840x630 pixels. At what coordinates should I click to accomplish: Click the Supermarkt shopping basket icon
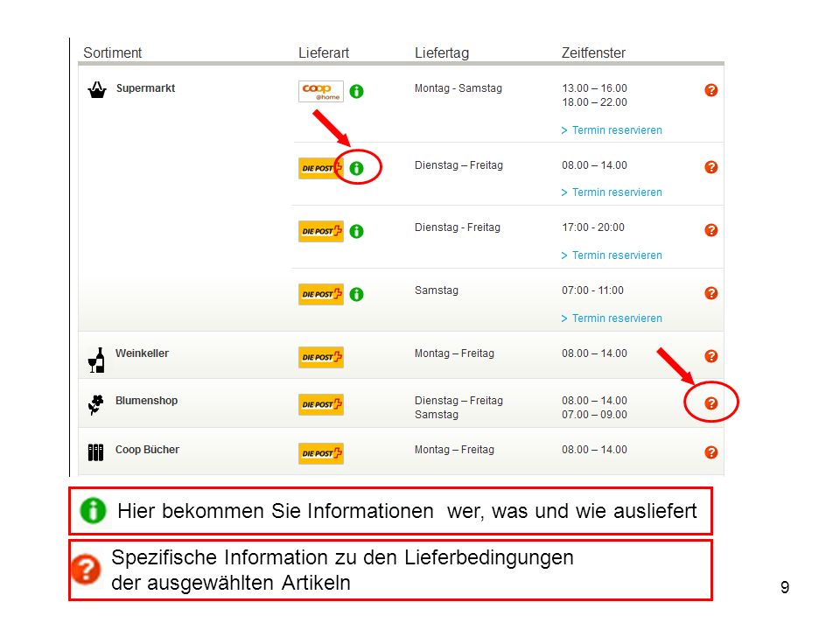coord(97,89)
